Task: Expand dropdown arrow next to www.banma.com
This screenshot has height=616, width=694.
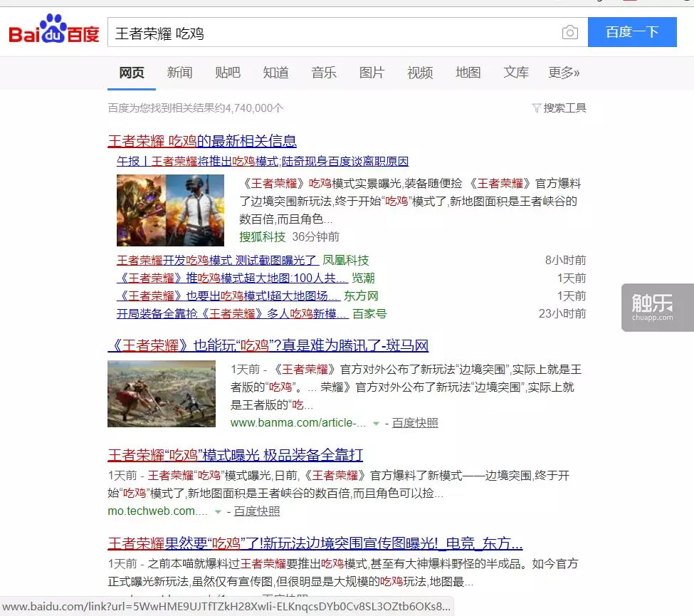Action: tap(376, 424)
